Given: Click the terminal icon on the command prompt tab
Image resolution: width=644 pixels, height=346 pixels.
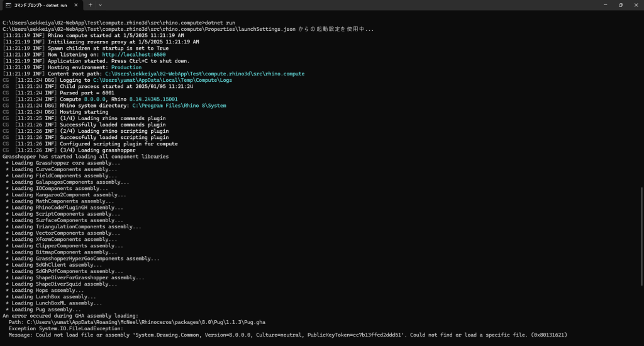Looking at the screenshot, I should [8, 5].
